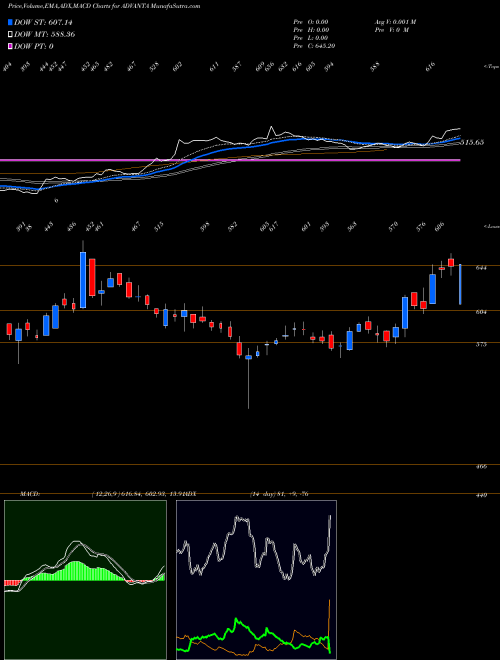Viewport: 500px width, 660px height.
Task: Click the magenta horizontal DOW PT line
Action: (x=230, y=160)
